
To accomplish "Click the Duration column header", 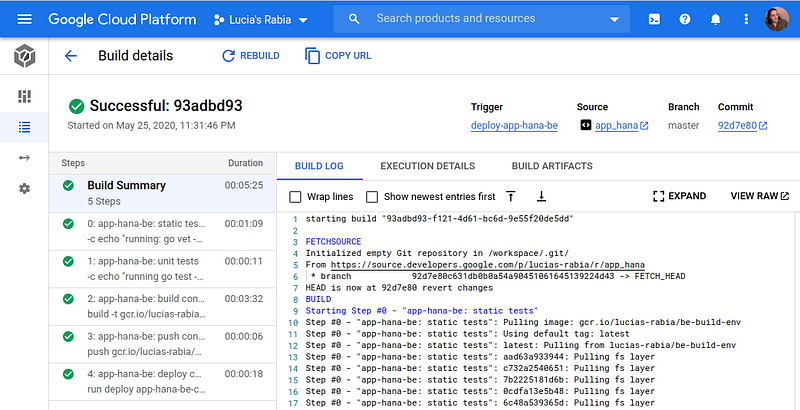I will [245, 163].
